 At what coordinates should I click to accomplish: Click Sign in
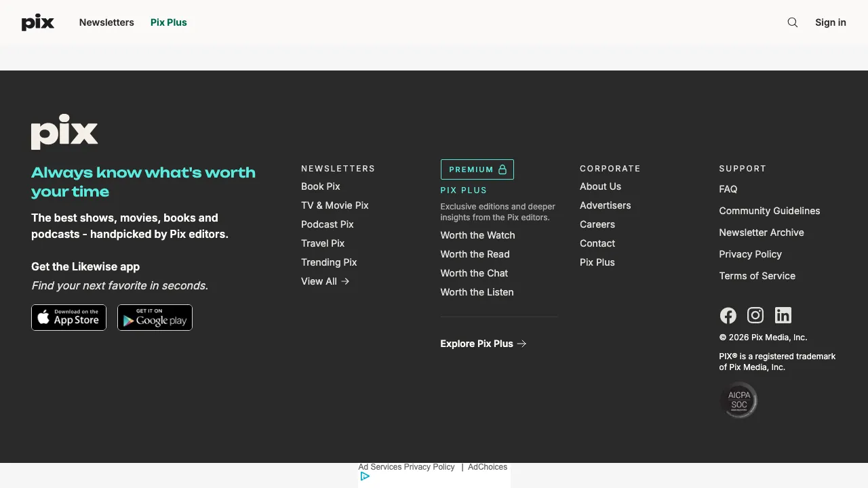coord(831,22)
